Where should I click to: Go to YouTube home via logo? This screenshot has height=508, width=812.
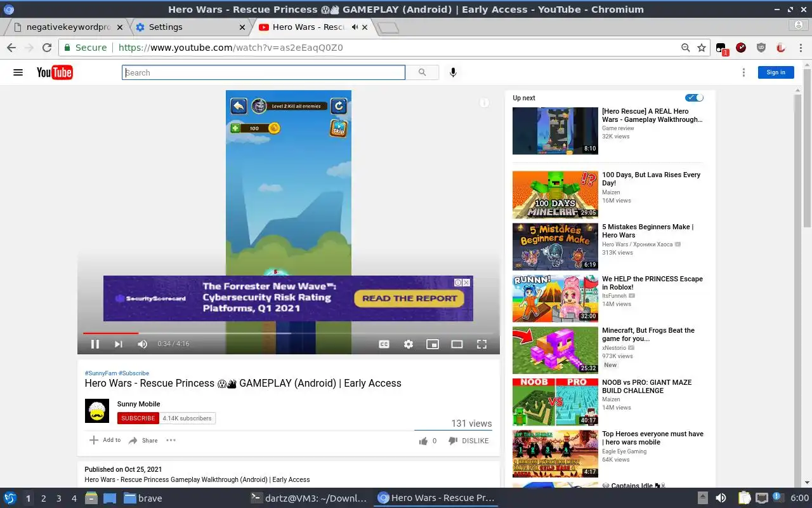tap(55, 72)
